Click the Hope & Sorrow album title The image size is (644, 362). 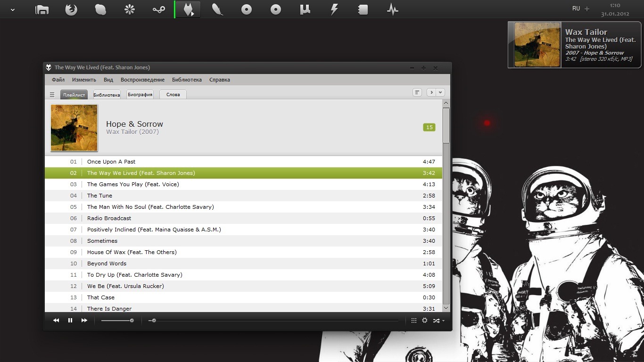tap(134, 124)
